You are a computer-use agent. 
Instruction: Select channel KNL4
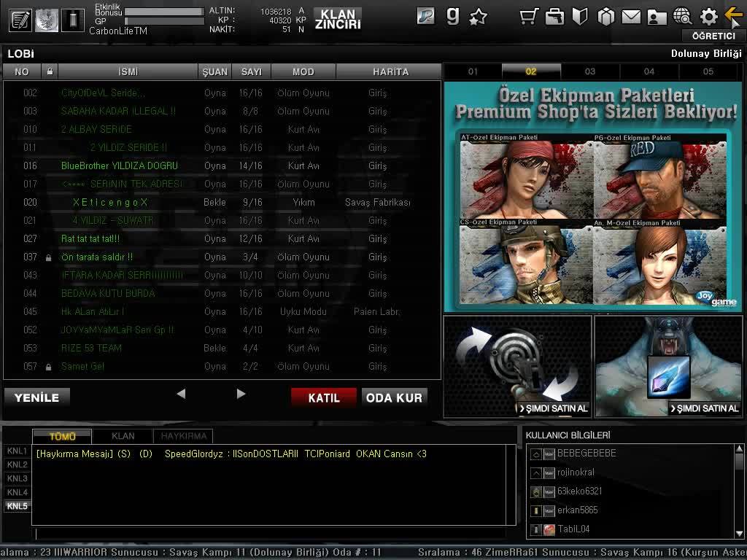[x=18, y=492]
